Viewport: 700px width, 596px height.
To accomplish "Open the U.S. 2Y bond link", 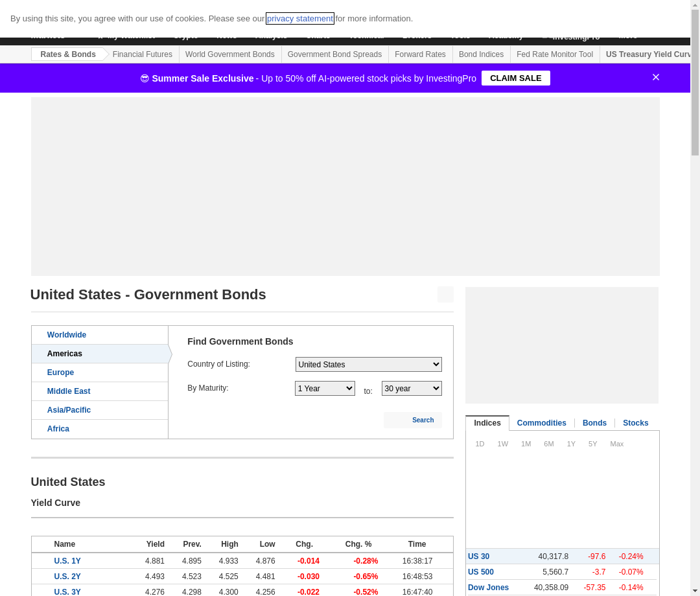I will [67, 577].
